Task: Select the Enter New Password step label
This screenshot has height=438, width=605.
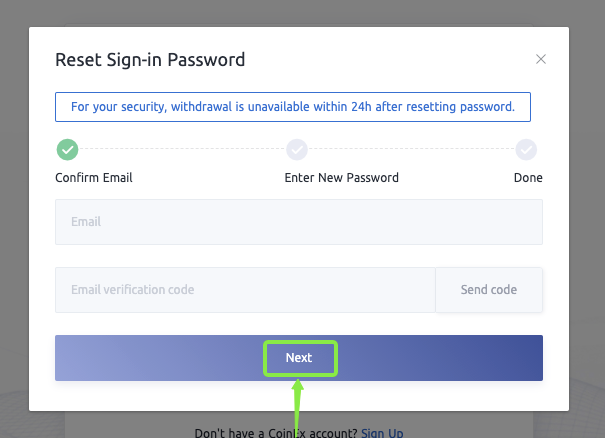Action: (x=342, y=178)
